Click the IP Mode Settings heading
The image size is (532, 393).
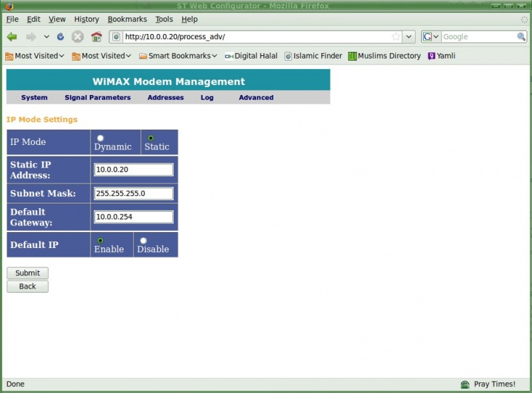tap(42, 120)
